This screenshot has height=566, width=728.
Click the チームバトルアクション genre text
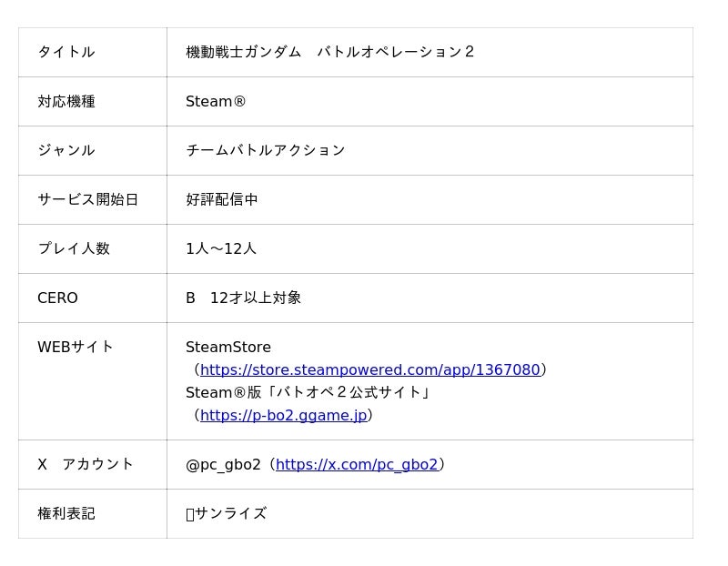click(266, 150)
